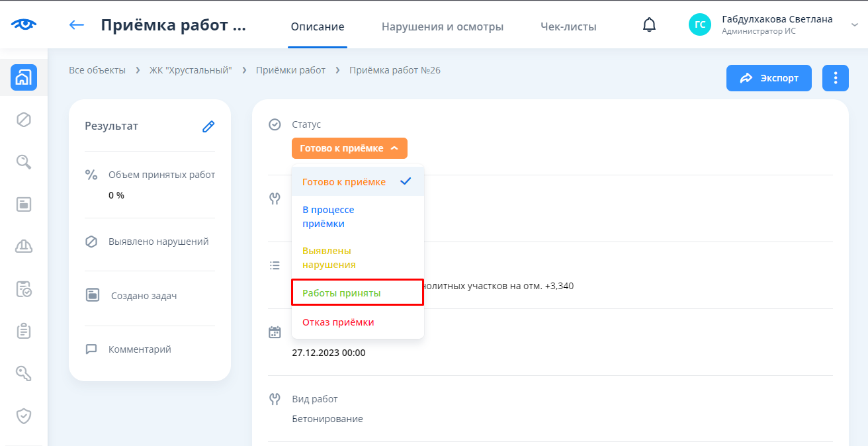Open the three-dot more options button
Screen dimensions: 868x446
pyautogui.click(x=836, y=78)
